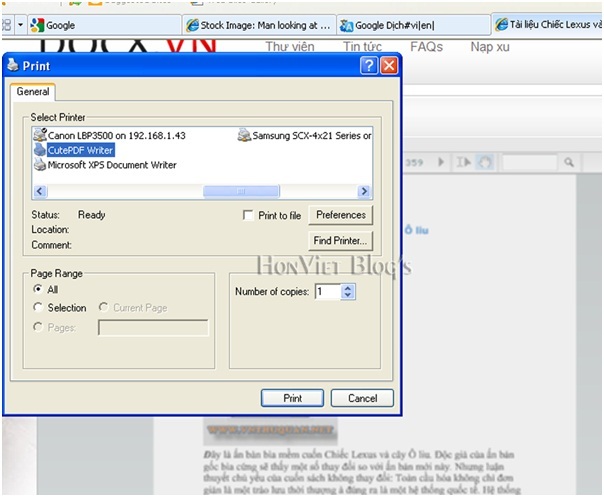Check the Print to file checkbox
The width and height of the screenshot is (604, 497).
click(248, 215)
